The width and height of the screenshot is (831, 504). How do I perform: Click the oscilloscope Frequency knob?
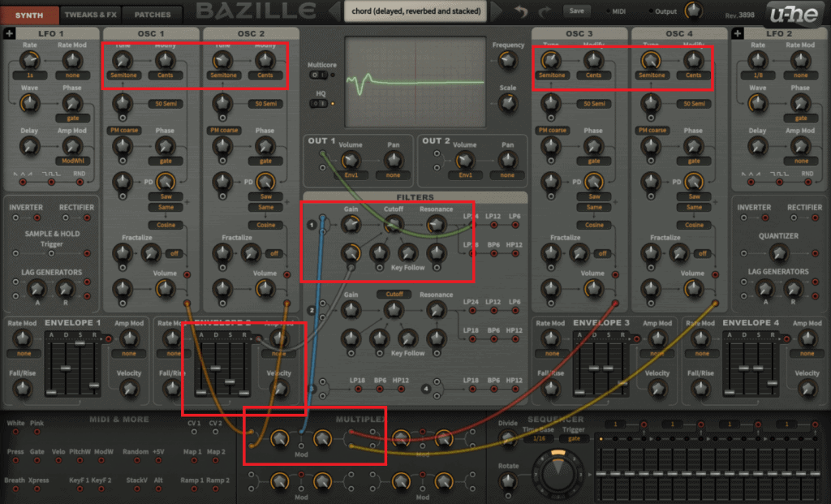pyautogui.click(x=508, y=62)
